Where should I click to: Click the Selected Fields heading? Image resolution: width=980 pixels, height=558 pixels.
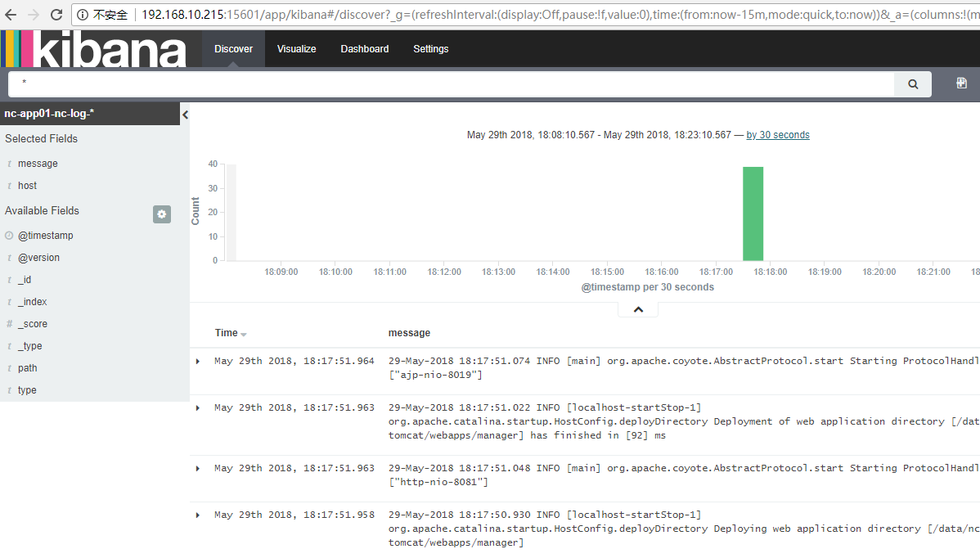point(41,139)
